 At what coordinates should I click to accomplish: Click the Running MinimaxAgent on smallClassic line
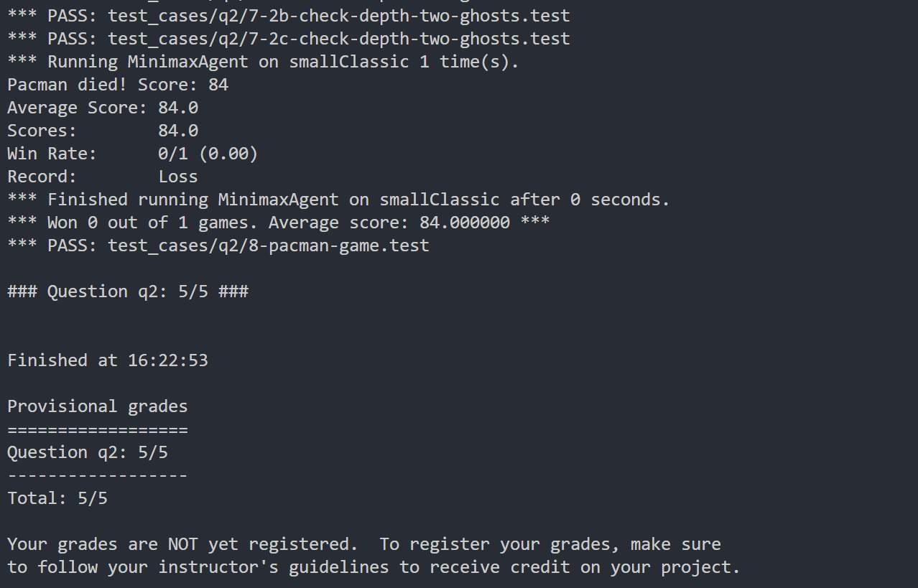pos(263,61)
